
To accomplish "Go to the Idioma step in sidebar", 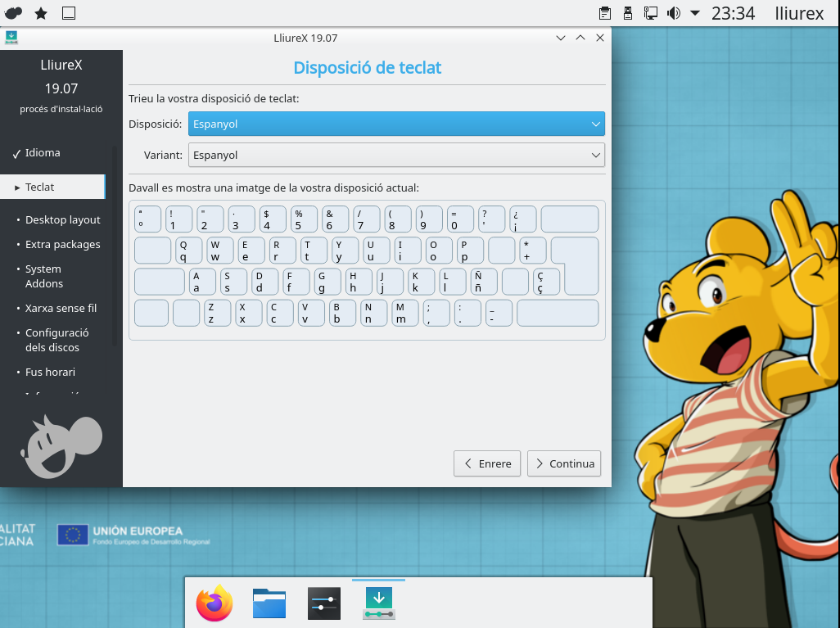I will pyautogui.click(x=43, y=153).
